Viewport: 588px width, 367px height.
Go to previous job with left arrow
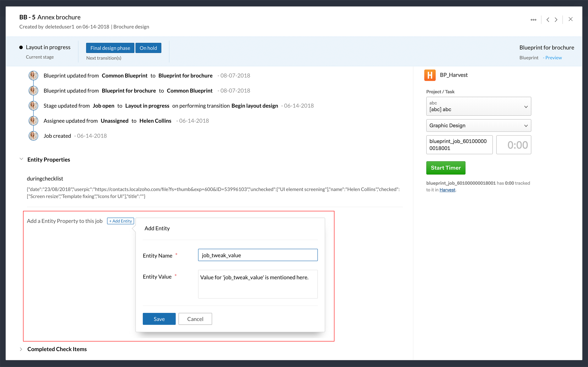point(548,20)
